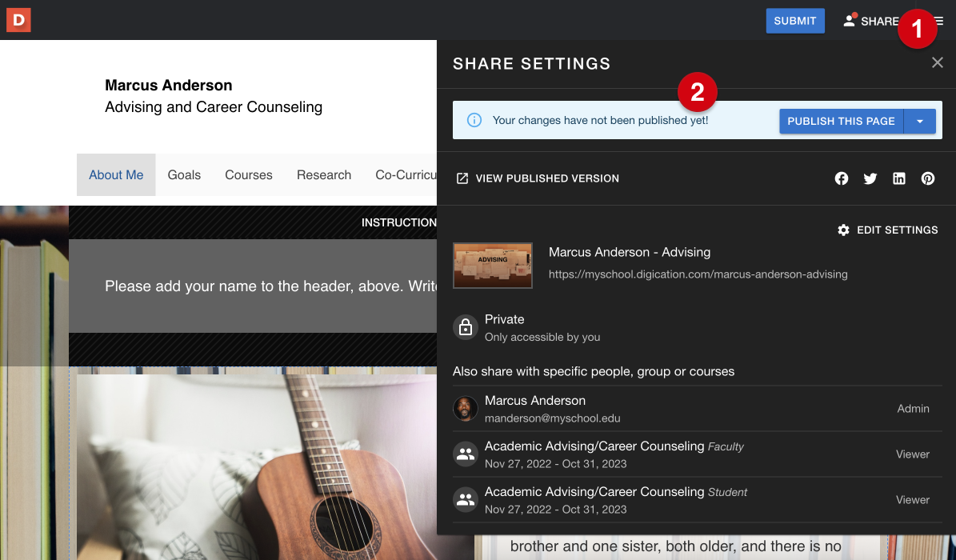Click the Private lock icon
The height and width of the screenshot is (560, 956).
(465, 327)
